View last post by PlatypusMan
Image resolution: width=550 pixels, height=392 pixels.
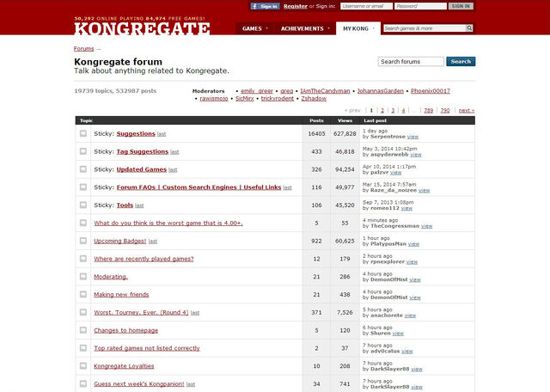(414, 244)
